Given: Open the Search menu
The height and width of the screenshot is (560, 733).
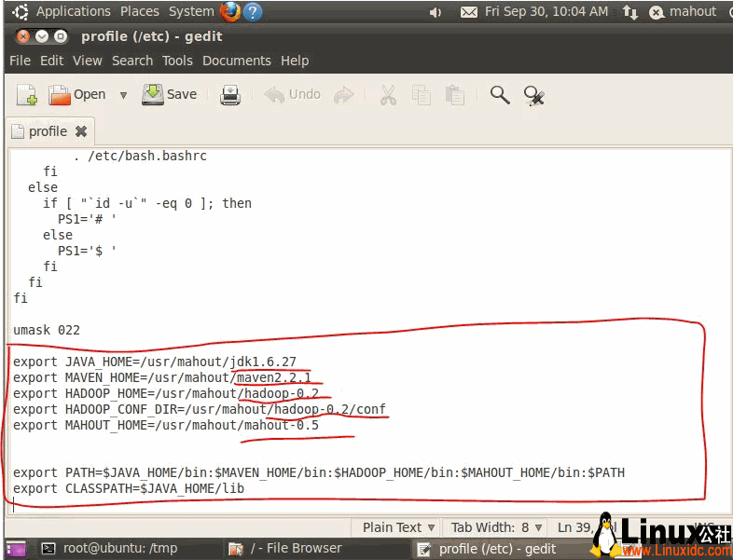Looking at the screenshot, I should click(132, 61).
